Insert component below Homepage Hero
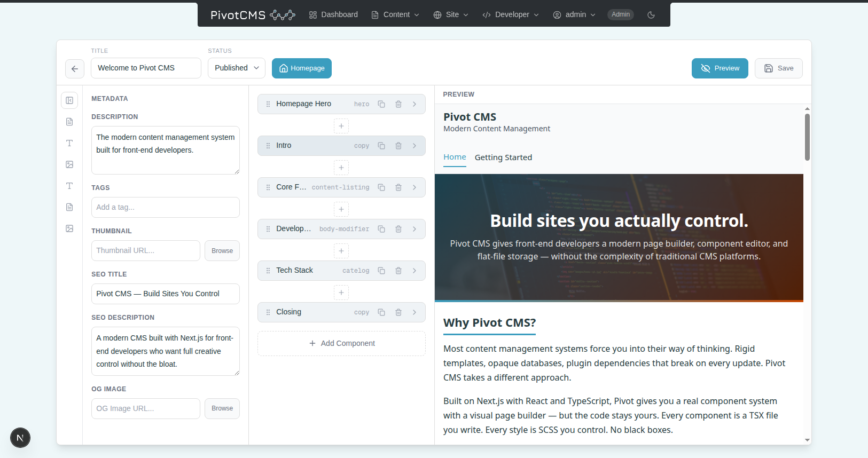868x458 pixels. click(341, 126)
